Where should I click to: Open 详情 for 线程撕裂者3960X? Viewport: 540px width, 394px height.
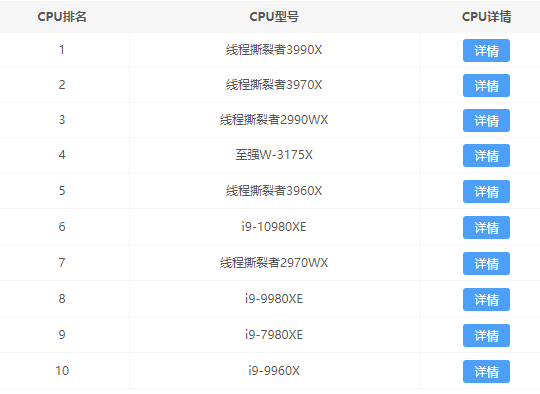coord(486,191)
